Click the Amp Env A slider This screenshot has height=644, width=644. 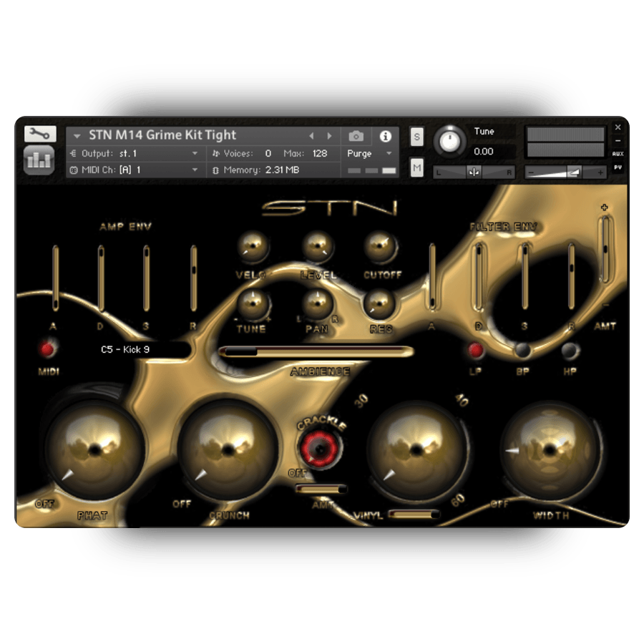tap(55, 278)
